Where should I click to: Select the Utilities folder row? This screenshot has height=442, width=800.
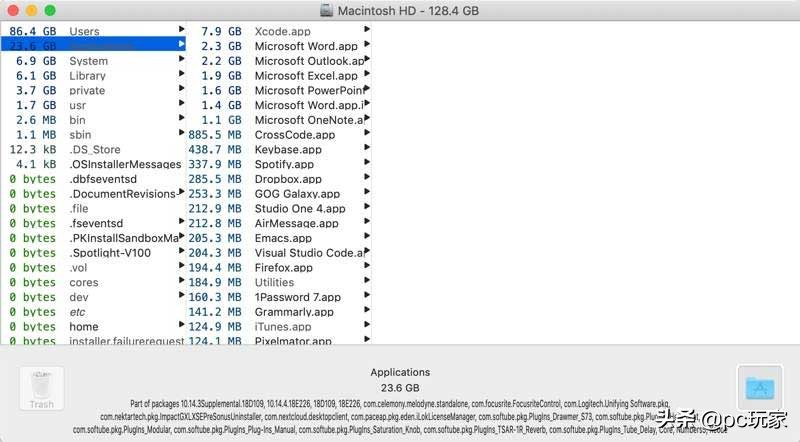point(279,283)
